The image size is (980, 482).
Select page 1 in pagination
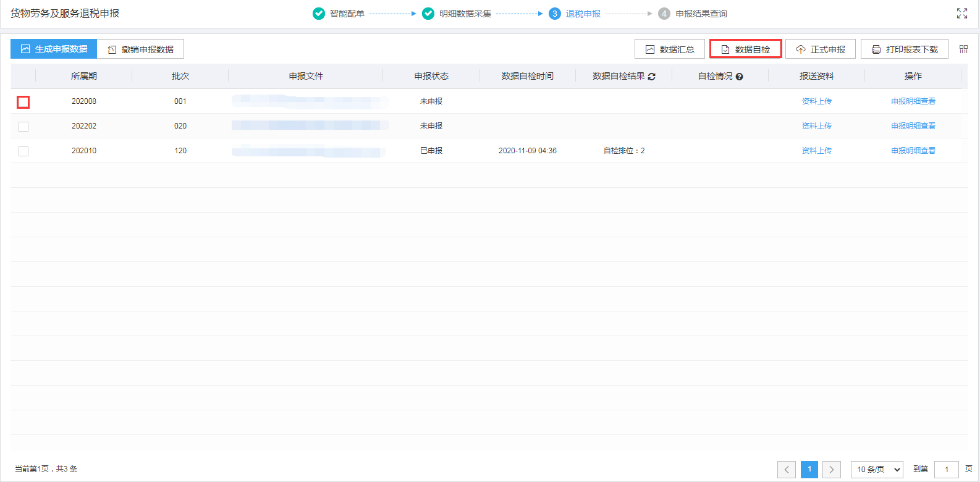pyautogui.click(x=809, y=470)
